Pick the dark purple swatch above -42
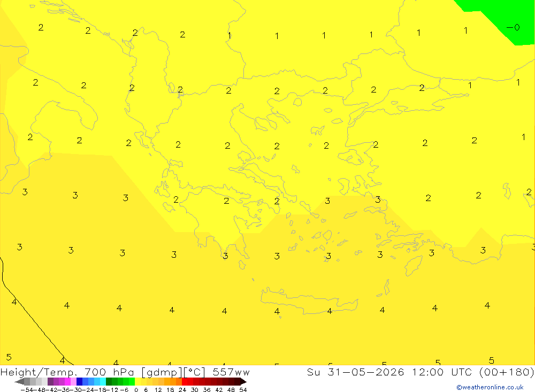This screenshot has width=535, height=392. tap(50, 381)
